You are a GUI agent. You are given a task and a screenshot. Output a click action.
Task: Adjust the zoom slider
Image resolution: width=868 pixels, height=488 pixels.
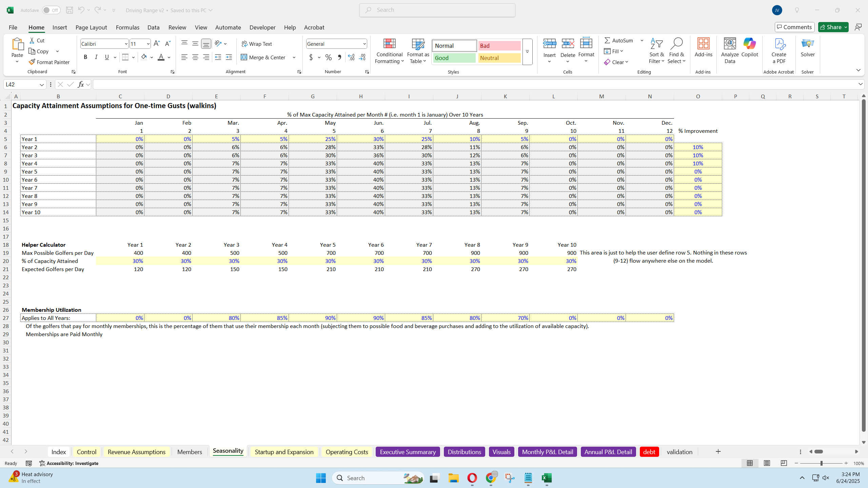[822, 463]
